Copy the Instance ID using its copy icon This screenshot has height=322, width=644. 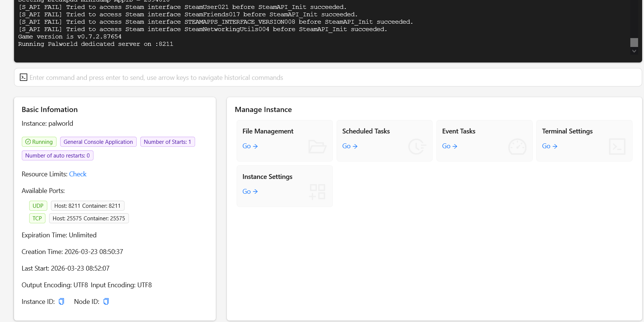coord(61,302)
